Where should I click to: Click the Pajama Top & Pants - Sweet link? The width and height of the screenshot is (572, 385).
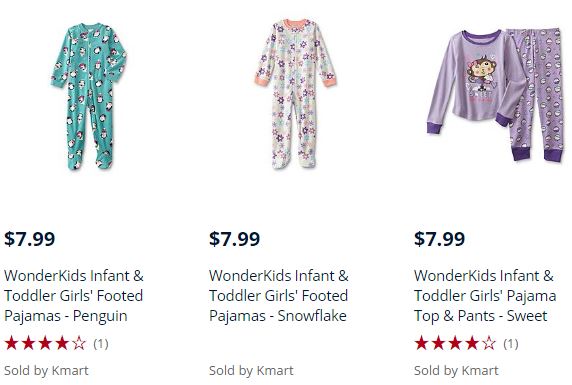tap(485, 296)
